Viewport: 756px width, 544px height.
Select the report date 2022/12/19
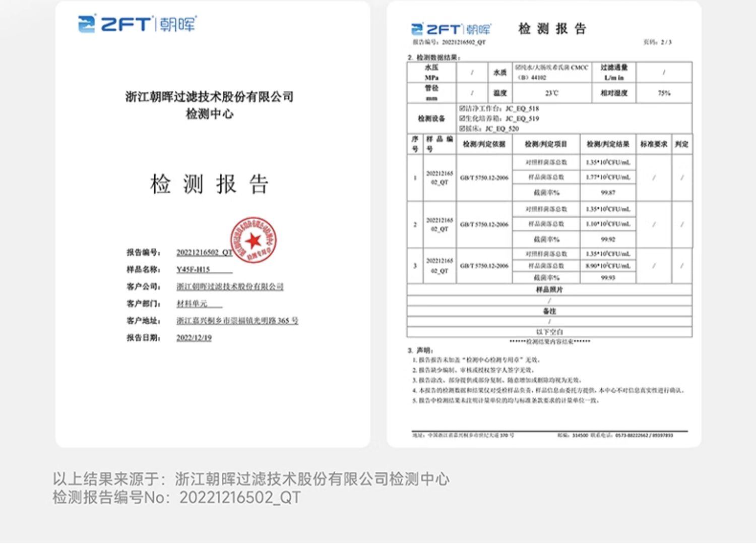(194, 338)
